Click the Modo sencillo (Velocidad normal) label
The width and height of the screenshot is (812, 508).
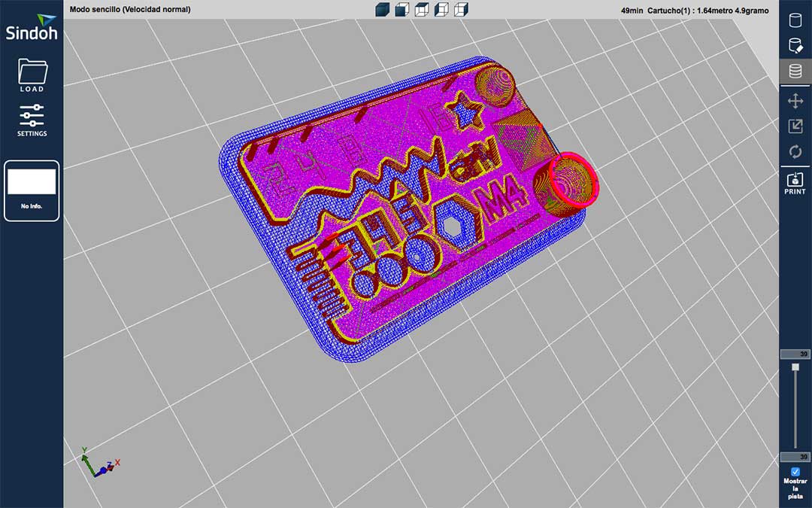pyautogui.click(x=130, y=9)
